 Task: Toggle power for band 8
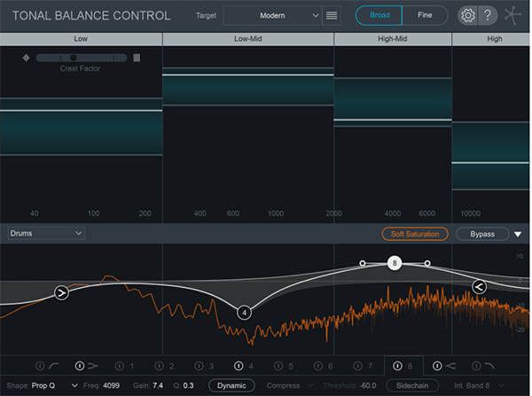tap(397, 366)
